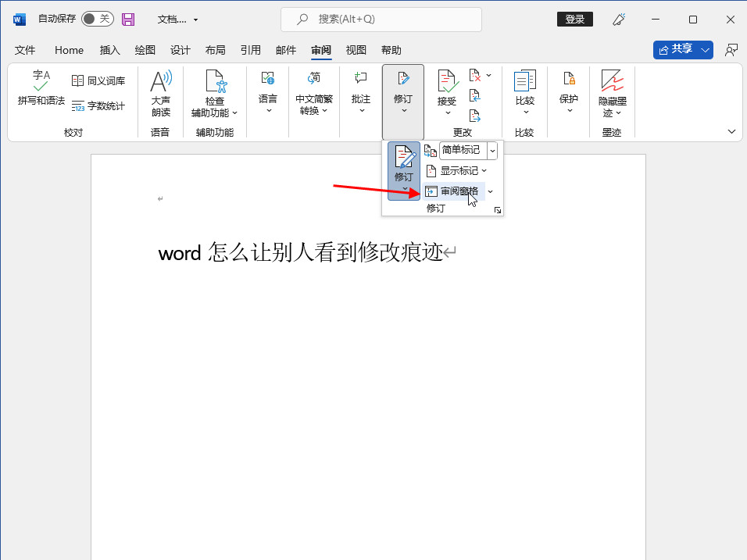Open the document name (文档...) dropdown arrow

tap(195, 20)
